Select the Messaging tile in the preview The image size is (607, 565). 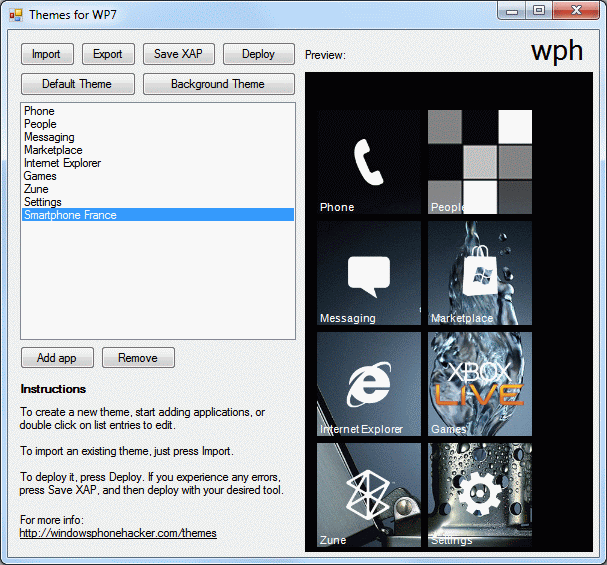pyautogui.click(x=369, y=273)
